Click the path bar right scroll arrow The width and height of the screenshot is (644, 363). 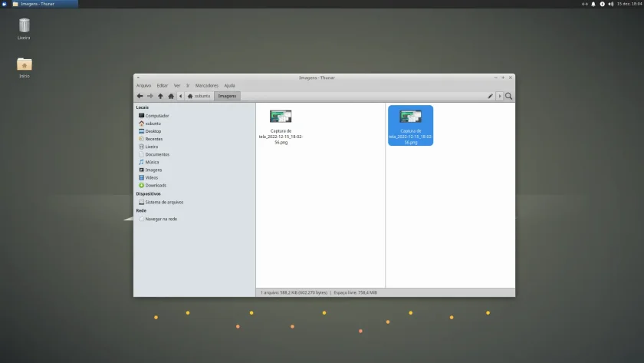(x=499, y=96)
